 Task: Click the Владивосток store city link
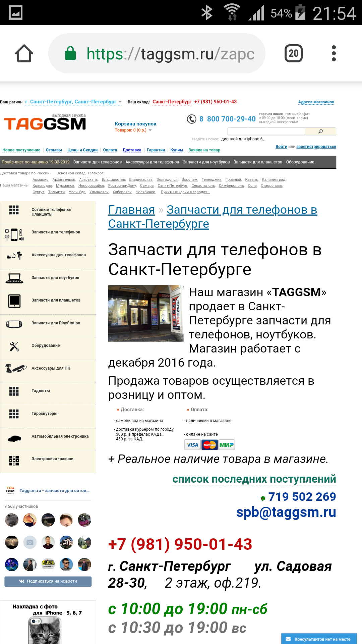click(x=114, y=179)
